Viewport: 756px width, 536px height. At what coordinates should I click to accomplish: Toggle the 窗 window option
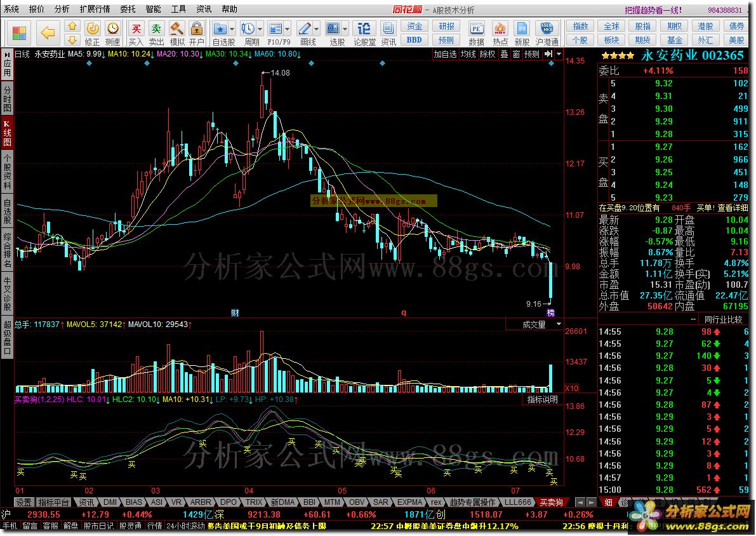516,54
